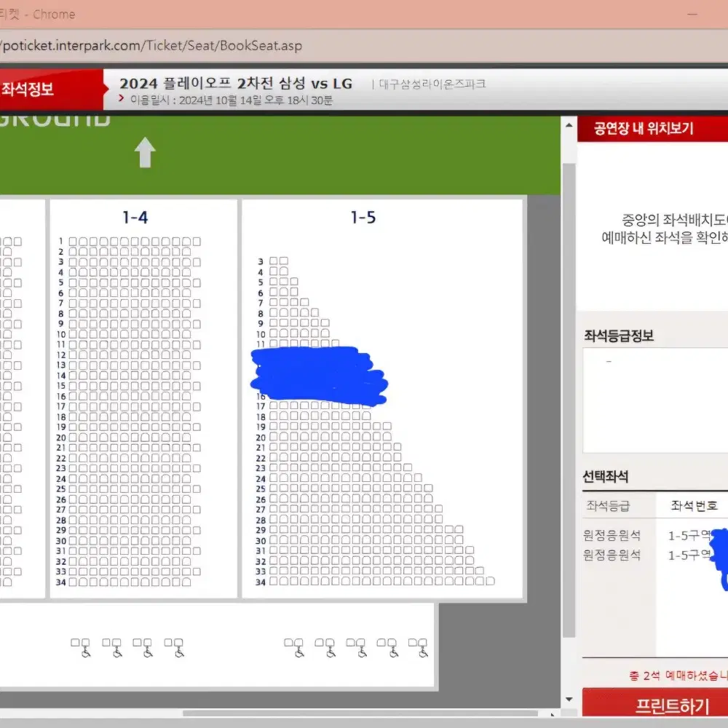The height and width of the screenshot is (728, 728).
Task: Click the match title 2024 플레이오프 2차전 삼성 vs LG
Action: tap(236, 84)
